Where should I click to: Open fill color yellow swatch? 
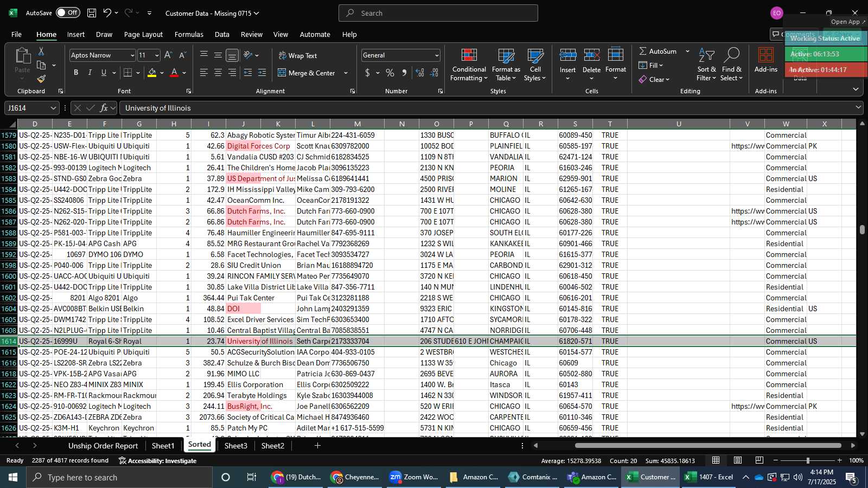pyautogui.click(x=152, y=73)
